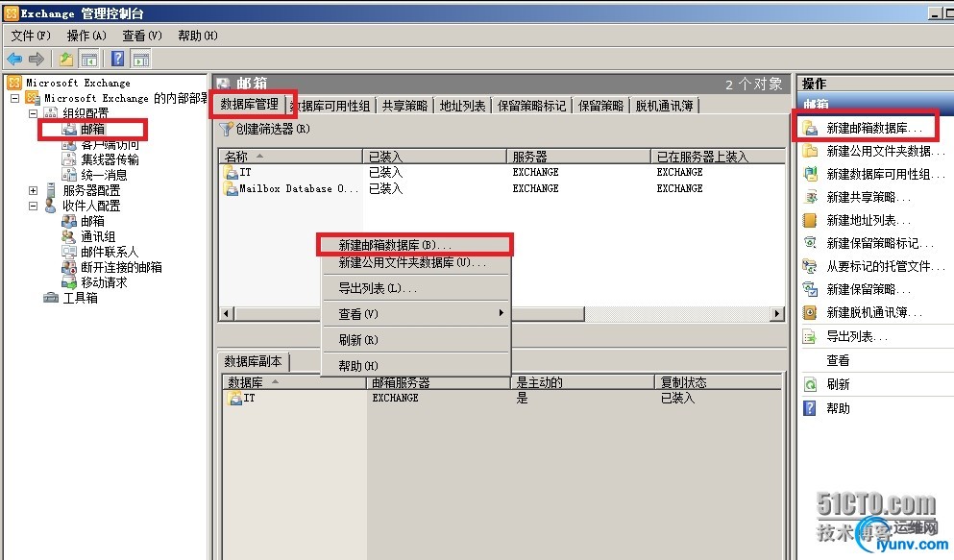954x560 pixels.
Task: Switch to the 地址列表 tab
Action: coord(462,106)
